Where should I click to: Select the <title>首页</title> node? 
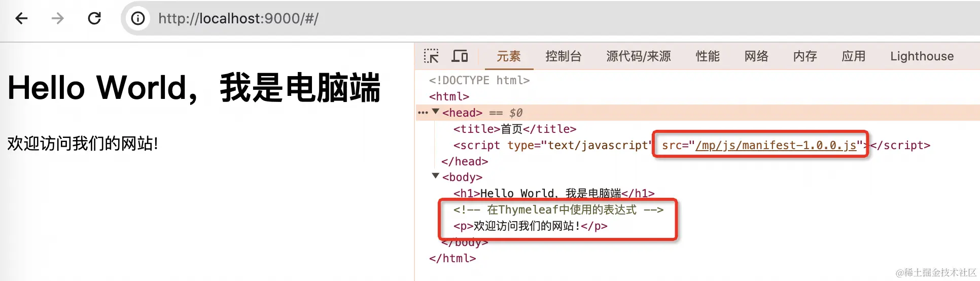coord(515,129)
